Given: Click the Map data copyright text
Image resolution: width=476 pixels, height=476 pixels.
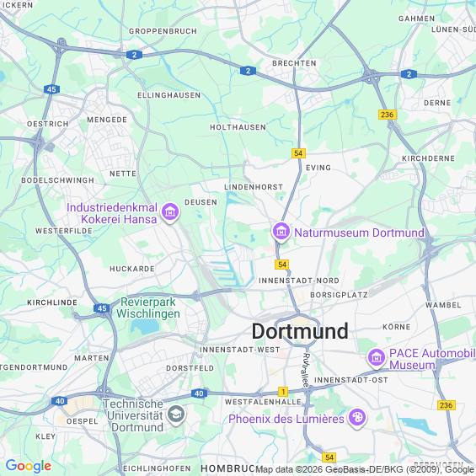Looking at the screenshot, I should [x=365, y=469].
